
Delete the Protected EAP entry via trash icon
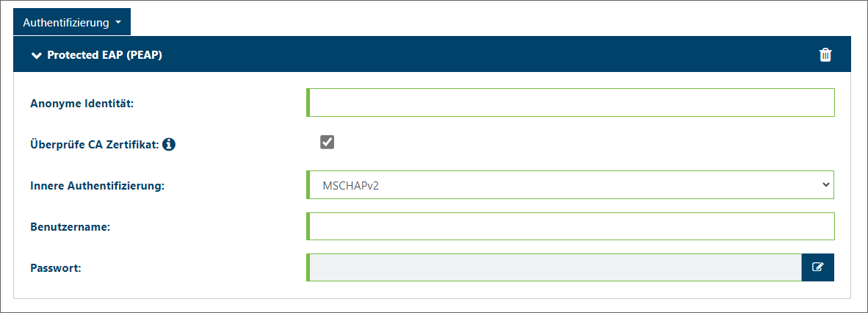(825, 55)
